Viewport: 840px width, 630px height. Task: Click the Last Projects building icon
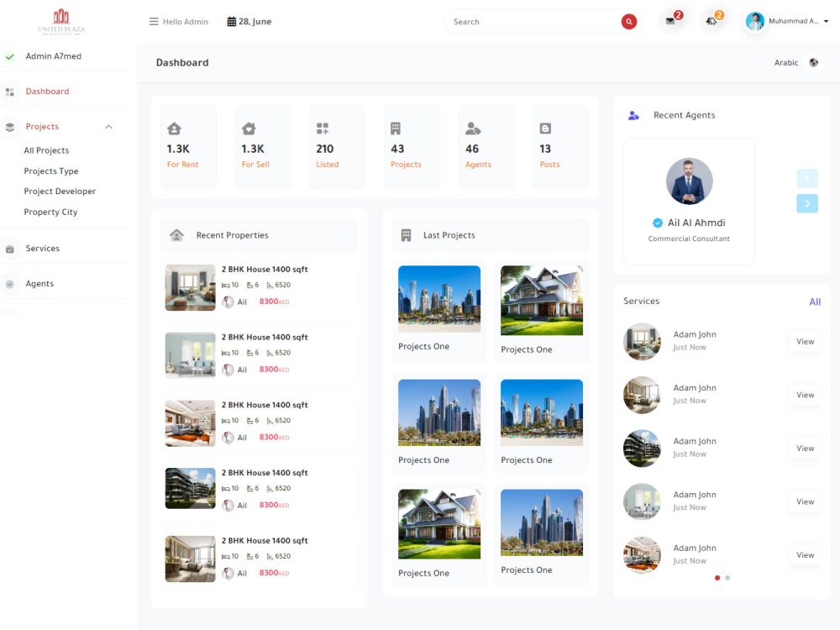pos(406,235)
